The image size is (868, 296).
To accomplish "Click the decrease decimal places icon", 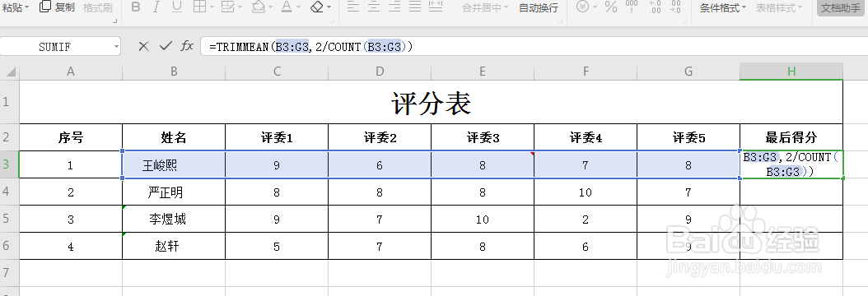I will click(674, 7).
